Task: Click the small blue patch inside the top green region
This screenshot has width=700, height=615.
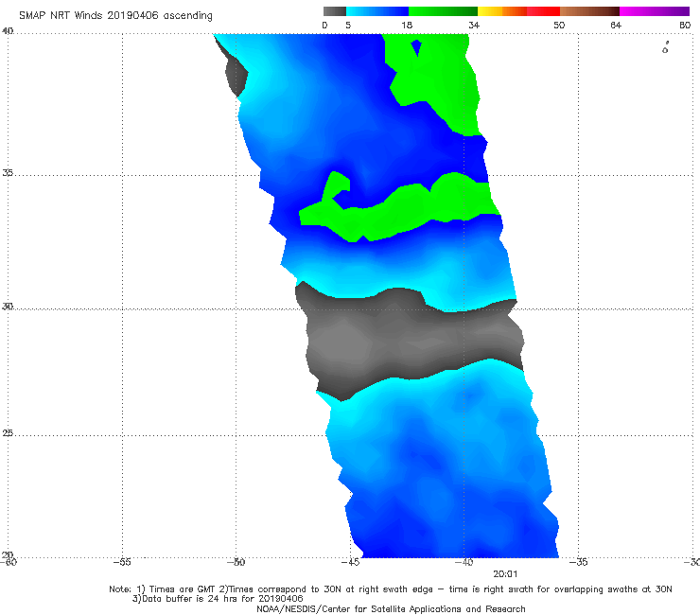Action: (x=416, y=47)
